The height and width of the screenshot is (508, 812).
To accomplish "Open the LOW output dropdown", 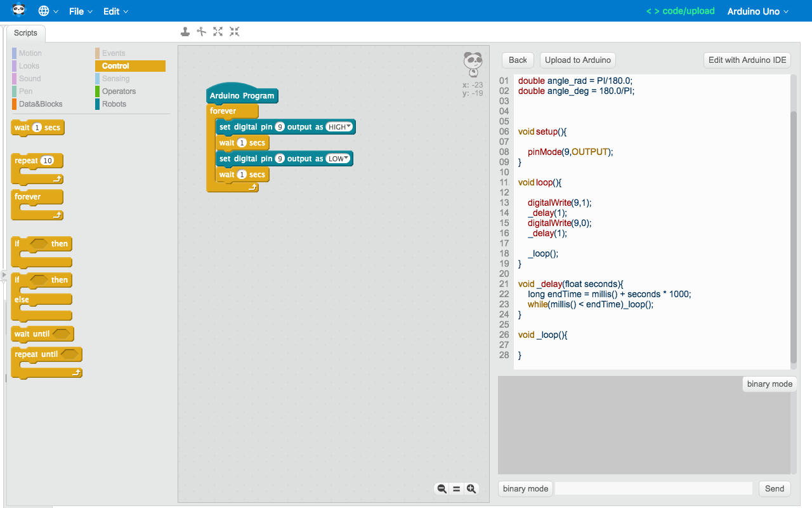I will click(x=338, y=159).
